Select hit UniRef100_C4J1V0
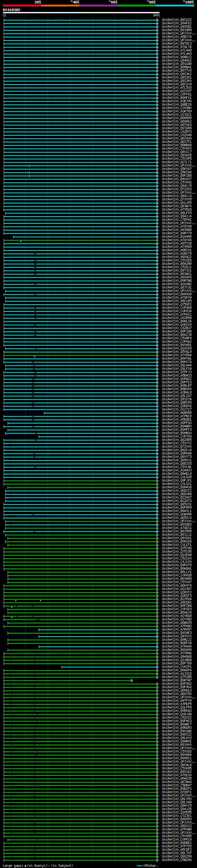This screenshot has height=868, width=197. 176,562
